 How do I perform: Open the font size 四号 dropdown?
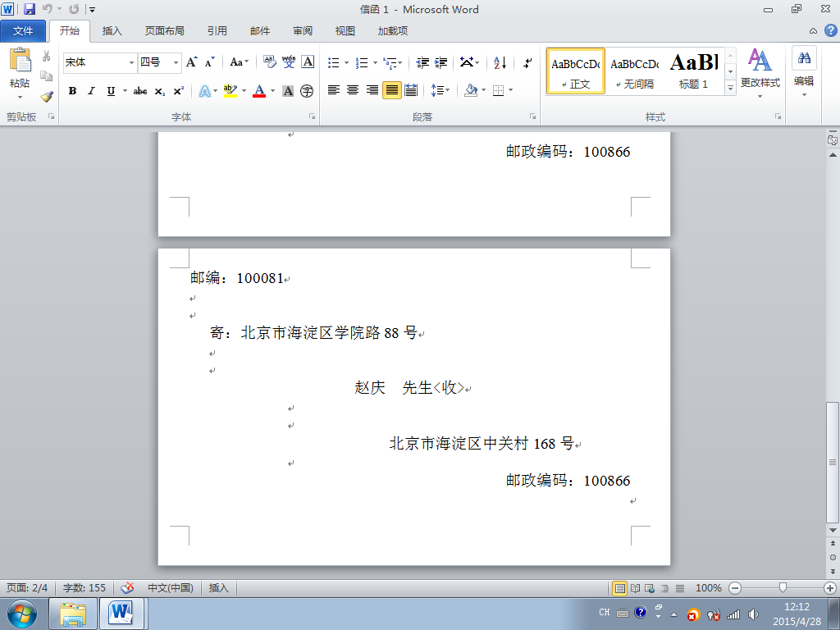point(176,62)
